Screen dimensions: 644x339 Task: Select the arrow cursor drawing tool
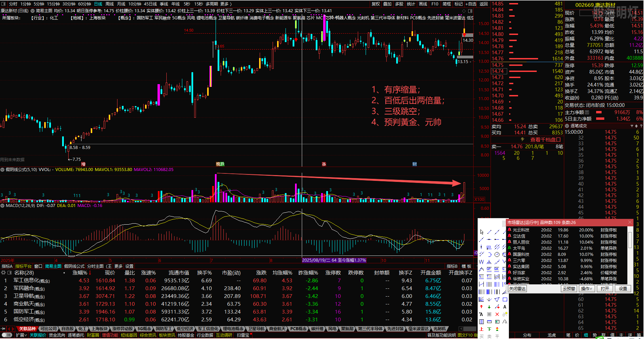click(482, 232)
